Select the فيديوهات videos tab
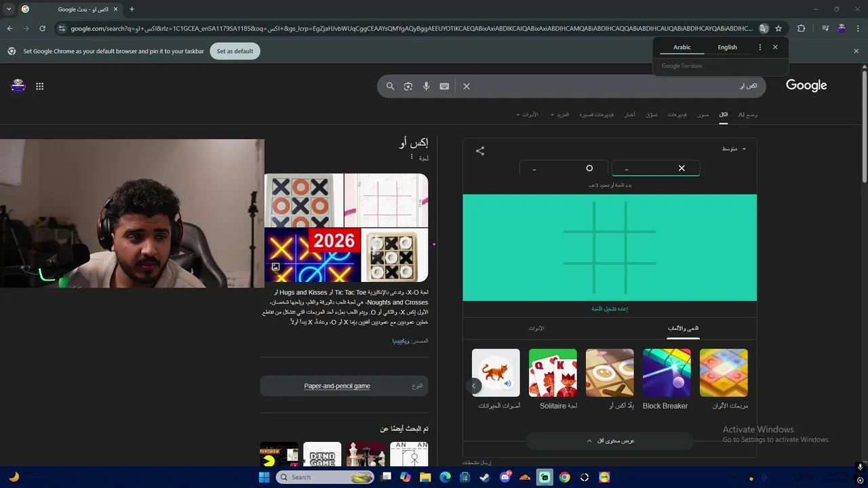Viewport: 868px width, 488px height. (x=677, y=115)
